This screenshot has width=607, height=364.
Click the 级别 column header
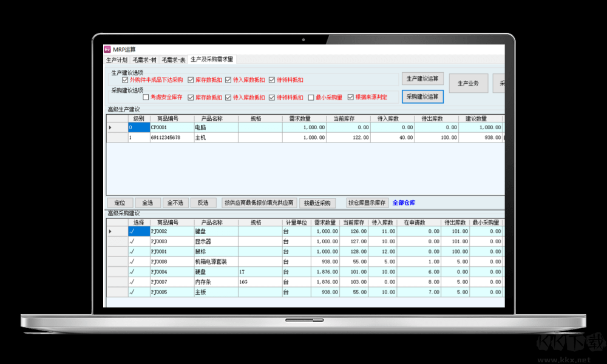coord(139,118)
